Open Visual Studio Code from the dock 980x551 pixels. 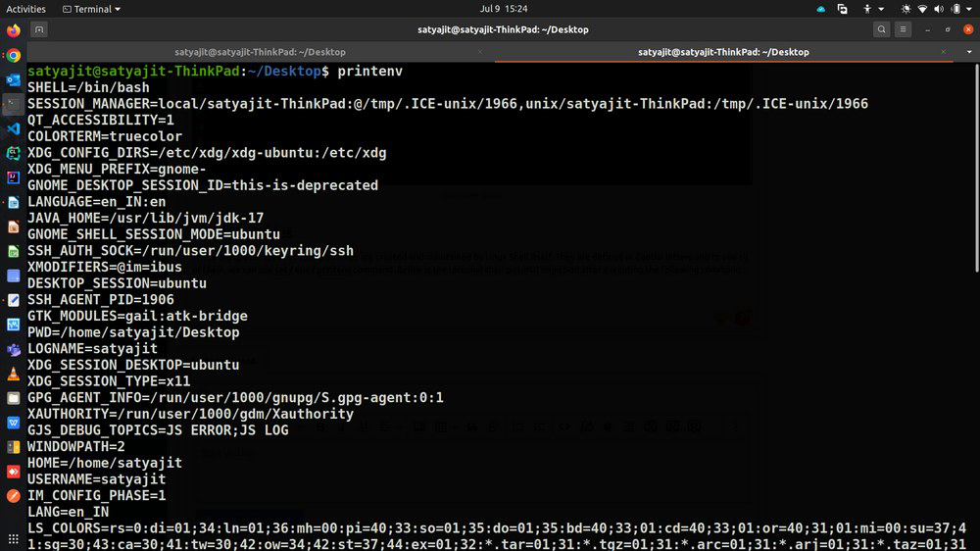(x=13, y=128)
